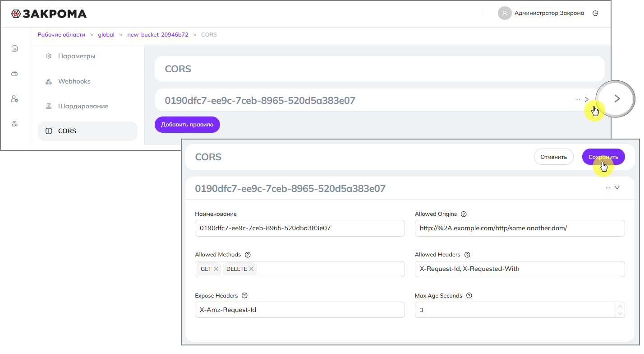The height and width of the screenshot is (354, 644).
Task: Click the users group sidebar icon
Action: click(15, 124)
